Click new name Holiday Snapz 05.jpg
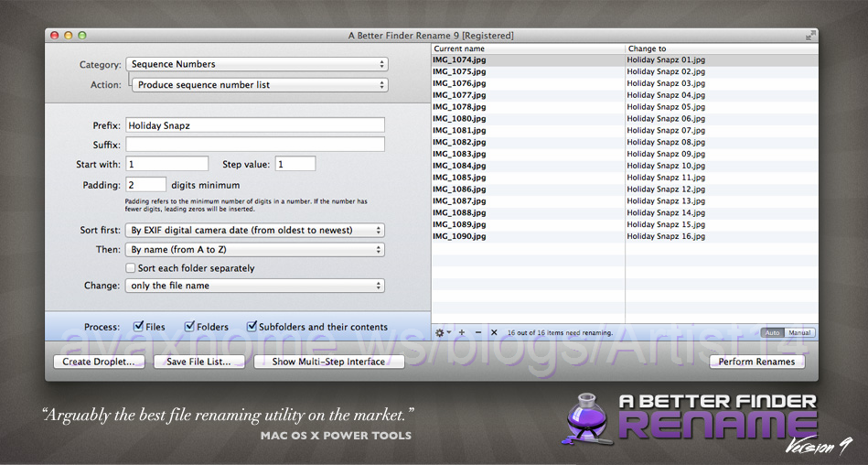This screenshot has height=465, width=868. click(x=666, y=106)
